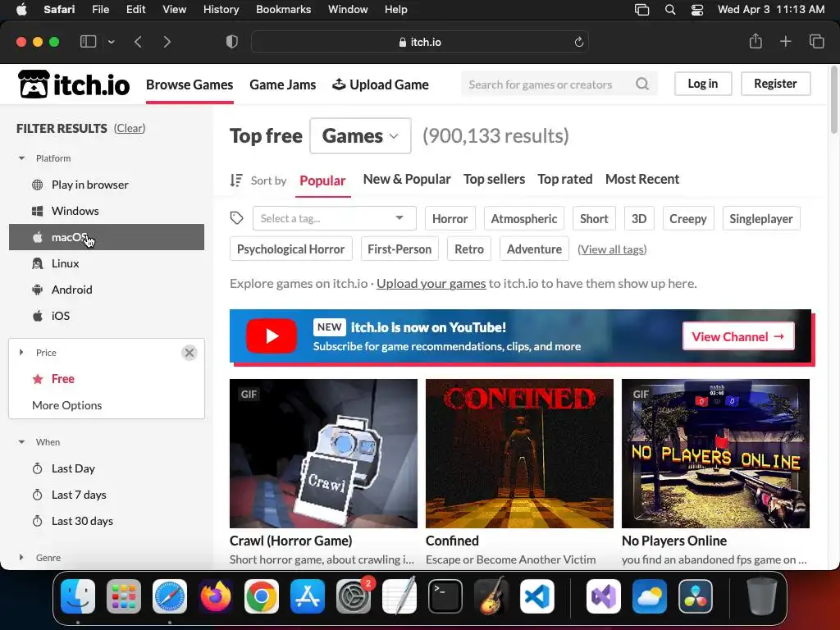Clear all filters via Clear link
This screenshot has width=840, height=630.
click(x=129, y=129)
